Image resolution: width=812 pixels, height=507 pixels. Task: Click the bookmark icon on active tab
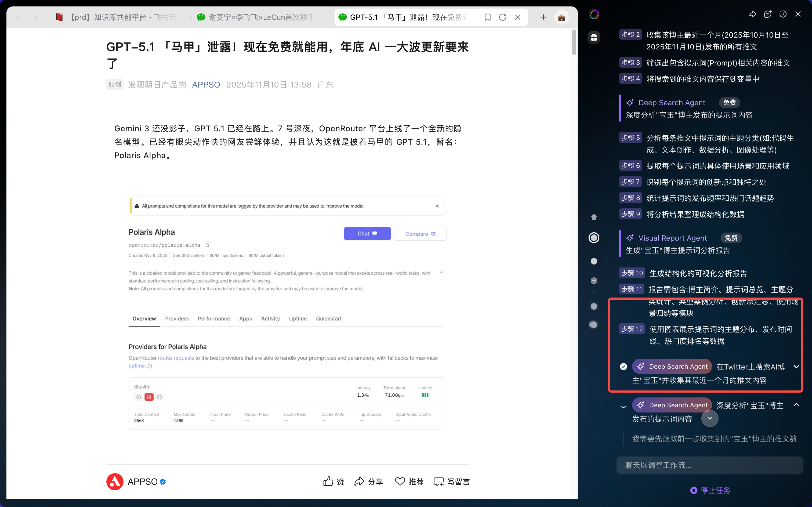point(487,17)
